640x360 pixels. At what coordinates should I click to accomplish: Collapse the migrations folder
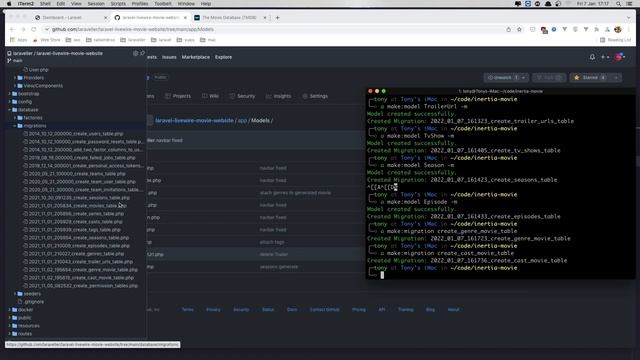tap(32, 126)
